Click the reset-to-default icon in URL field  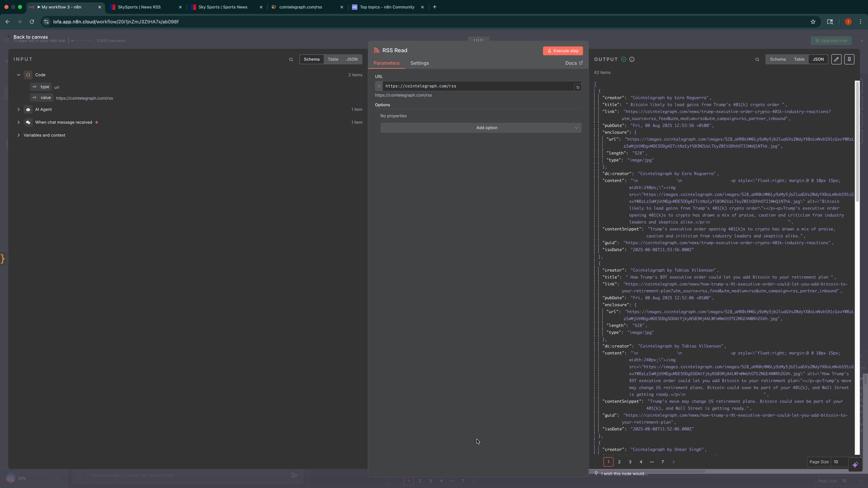577,86
